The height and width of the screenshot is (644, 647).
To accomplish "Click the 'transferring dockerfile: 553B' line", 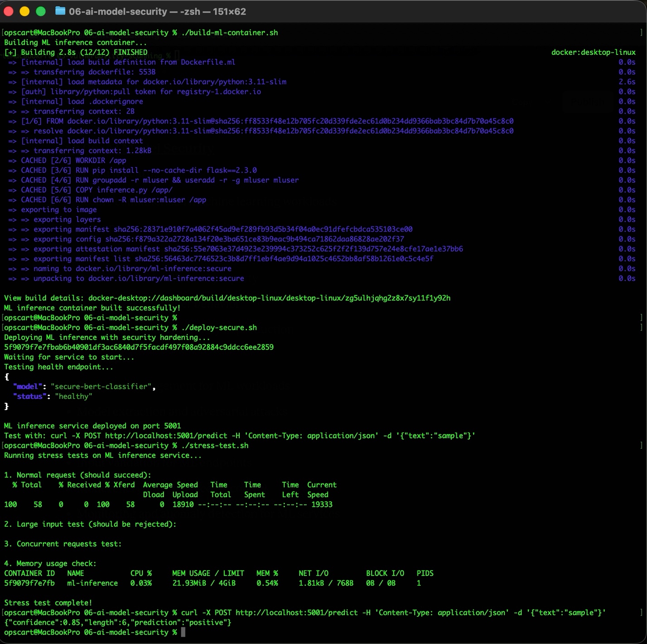I will [82, 72].
